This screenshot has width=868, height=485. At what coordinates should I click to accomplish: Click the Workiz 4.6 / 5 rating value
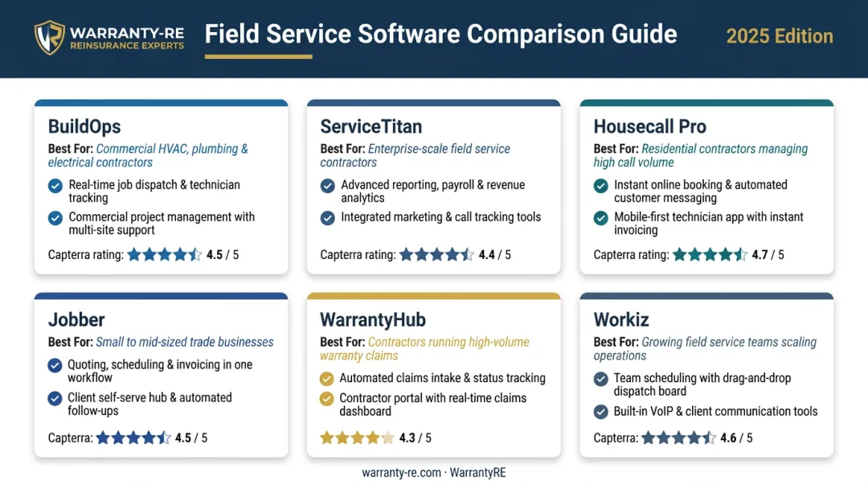pos(736,438)
